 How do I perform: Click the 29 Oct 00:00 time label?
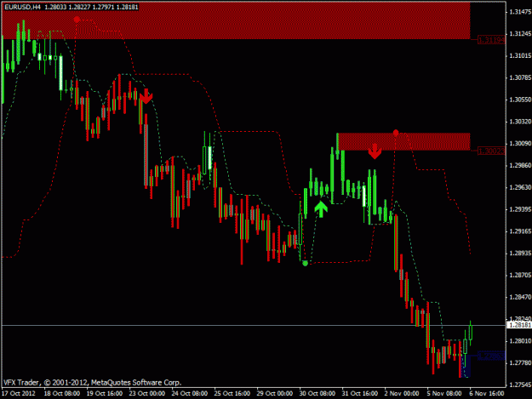coord(274,394)
